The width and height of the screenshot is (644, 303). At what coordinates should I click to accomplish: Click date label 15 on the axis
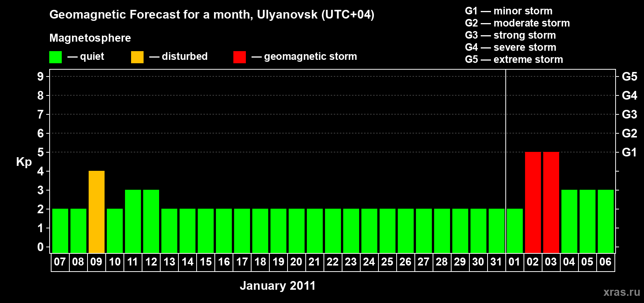click(206, 262)
